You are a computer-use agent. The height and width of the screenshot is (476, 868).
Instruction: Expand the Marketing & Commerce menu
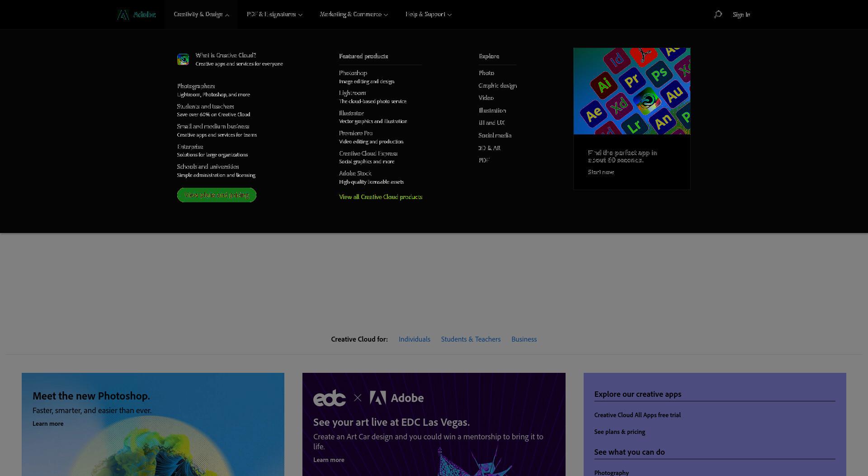[354, 14]
